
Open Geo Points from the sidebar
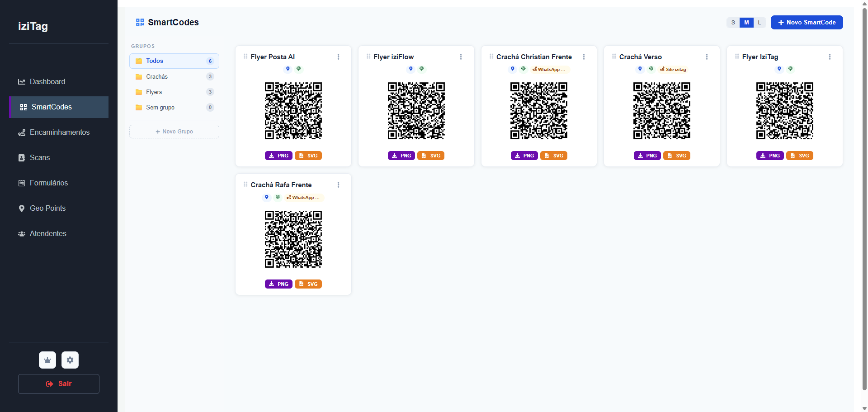click(x=59, y=208)
